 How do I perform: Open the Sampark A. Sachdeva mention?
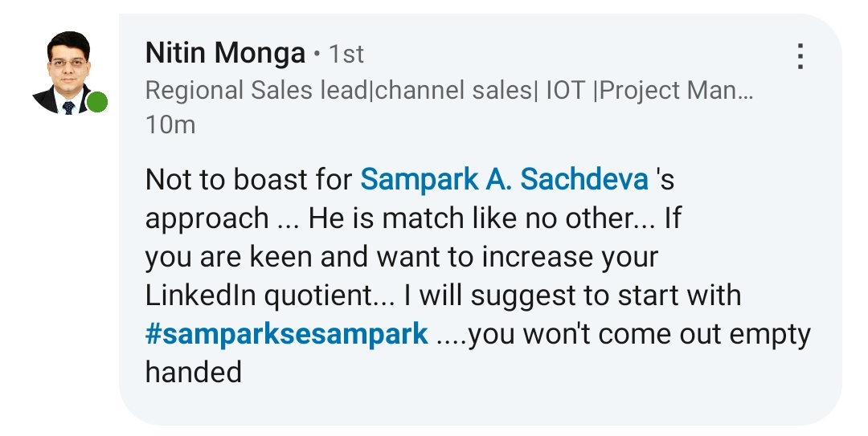pyautogui.click(x=504, y=179)
